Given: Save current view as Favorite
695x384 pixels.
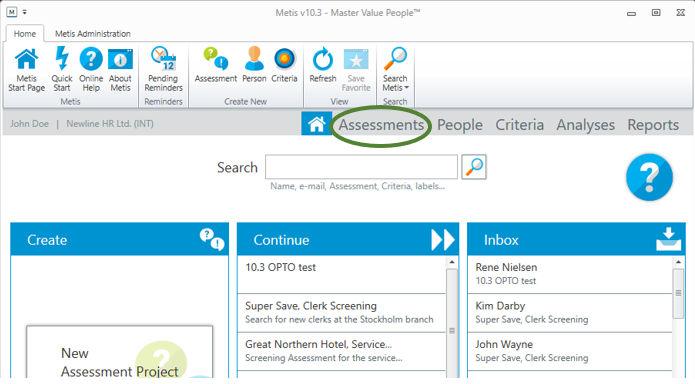Looking at the screenshot, I should [x=356, y=70].
